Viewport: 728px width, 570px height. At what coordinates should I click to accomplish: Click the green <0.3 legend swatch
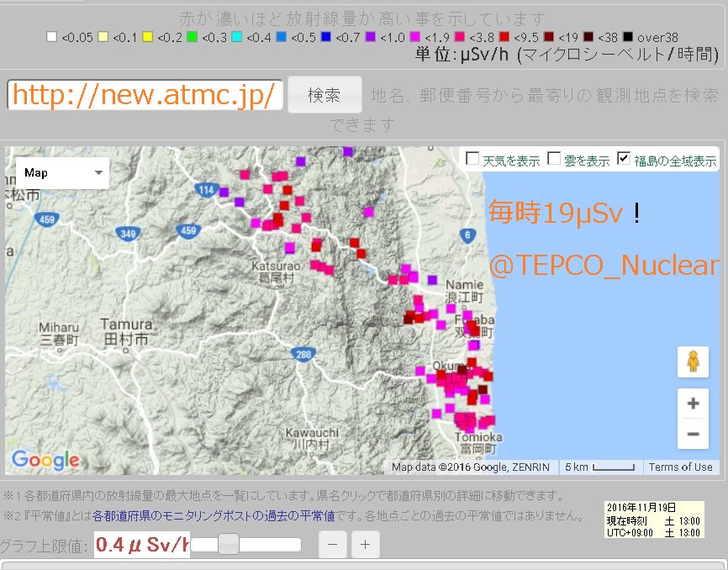coord(192,37)
